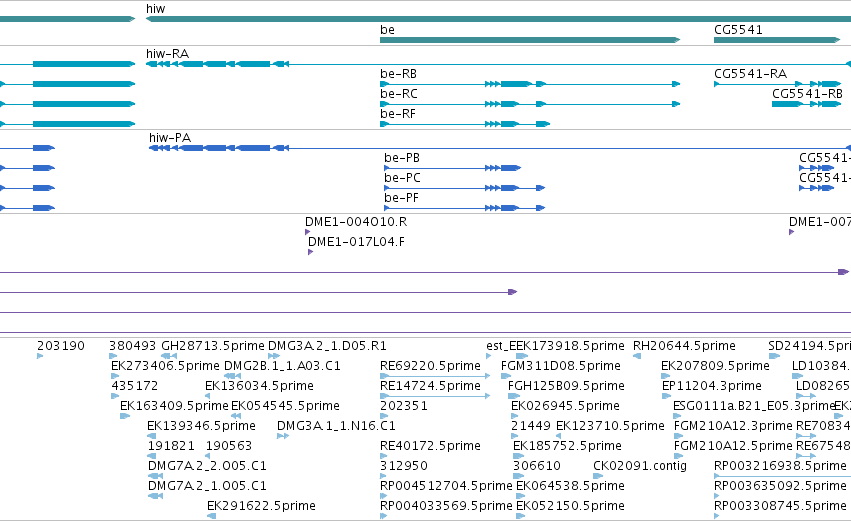Click RP003308745.5prime label
This screenshot has width=851, height=521.
coord(780,506)
